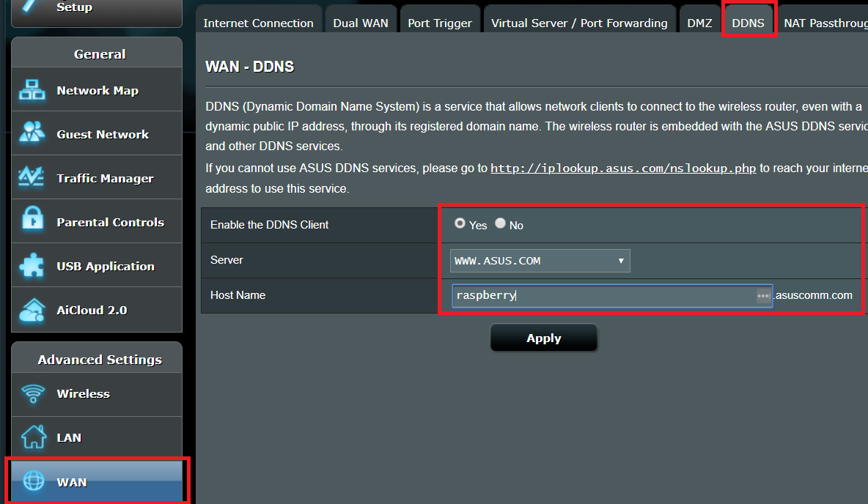The image size is (868, 504).
Task: Click the AiCloud 2.0 cloud icon
Action: (32, 310)
